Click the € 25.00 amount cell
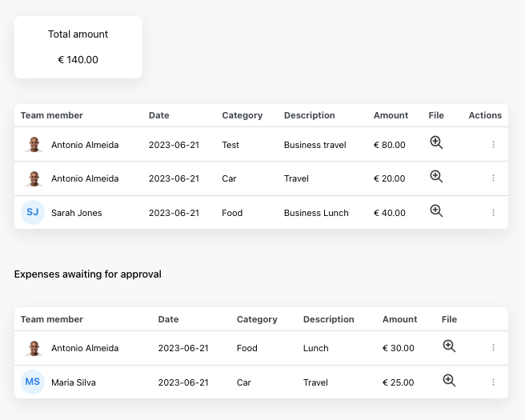Image resolution: width=525 pixels, height=420 pixels. click(399, 382)
